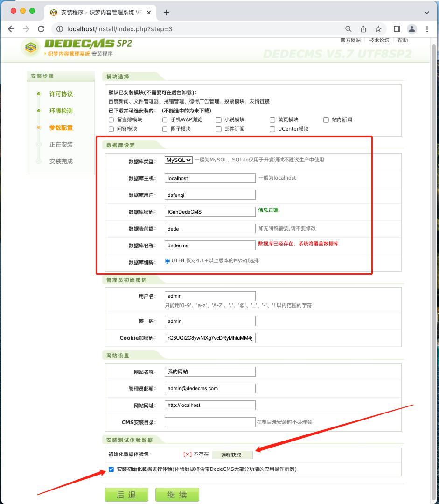Screen dimensions: 439x504
Task: Click the 信息正确 status text
Action: [x=268, y=210]
